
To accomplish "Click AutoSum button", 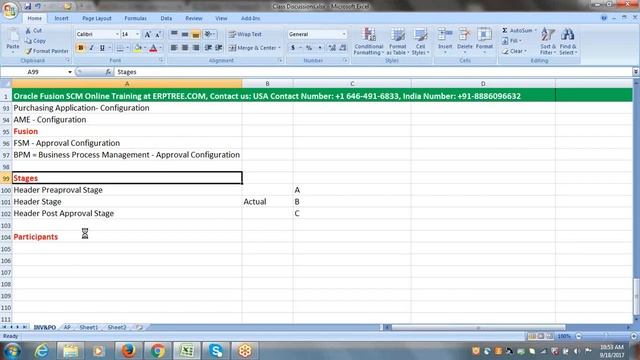I will tap(519, 31).
